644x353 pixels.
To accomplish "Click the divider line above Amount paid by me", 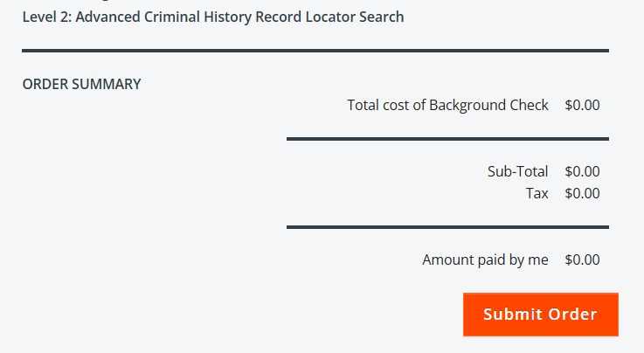I will (447, 227).
